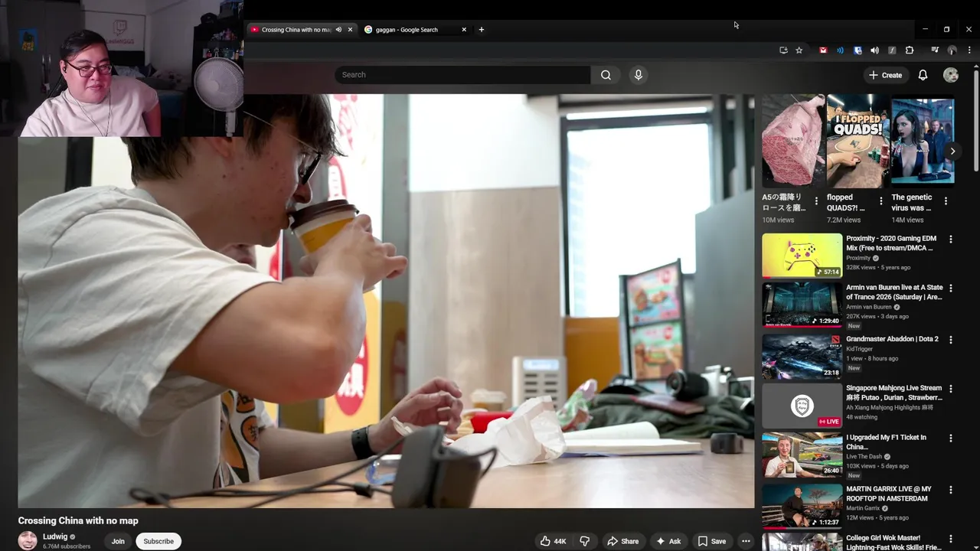
Task: Open the Extensions puzzle piece menu
Action: tap(910, 51)
